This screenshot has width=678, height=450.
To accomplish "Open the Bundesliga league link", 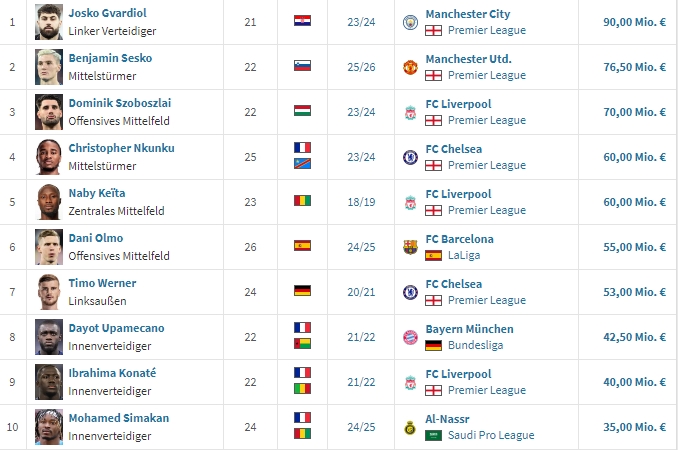I will click(x=475, y=345).
